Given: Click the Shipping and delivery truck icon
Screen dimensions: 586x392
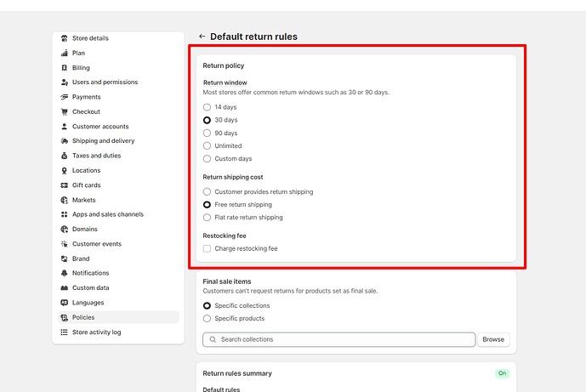Looking at the screenshot, I should 65,141.
